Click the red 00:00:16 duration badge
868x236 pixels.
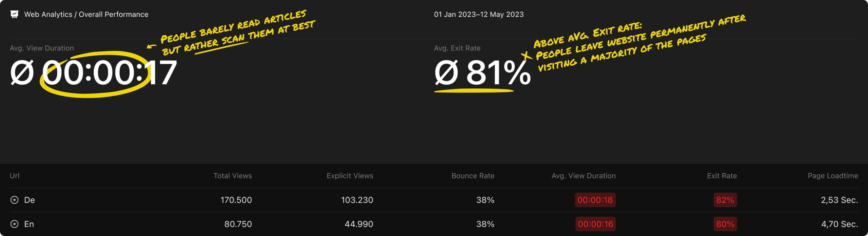tap(595, 224)
